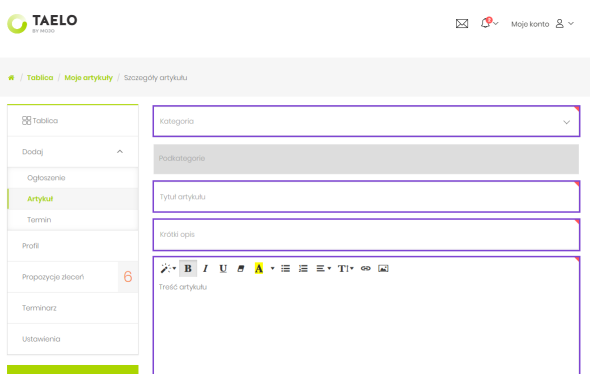The height and width of the screenshot is (374, 590).
Task: Insert a link in the editor
Action: click(x=366, y=269)
